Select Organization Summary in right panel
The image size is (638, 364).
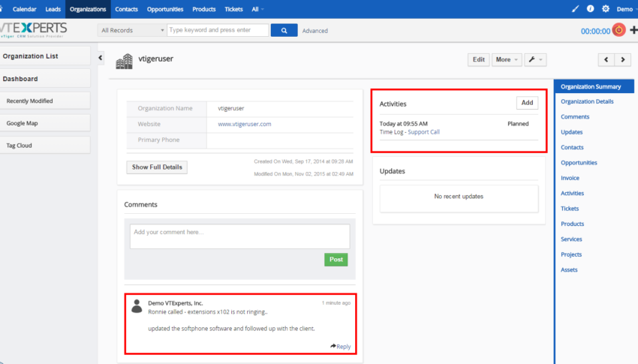coord(594,86)
